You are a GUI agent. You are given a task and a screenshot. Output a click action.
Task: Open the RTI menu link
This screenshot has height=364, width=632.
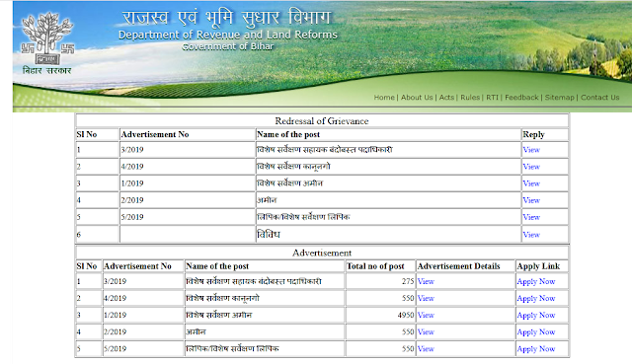tap(492, 98)
